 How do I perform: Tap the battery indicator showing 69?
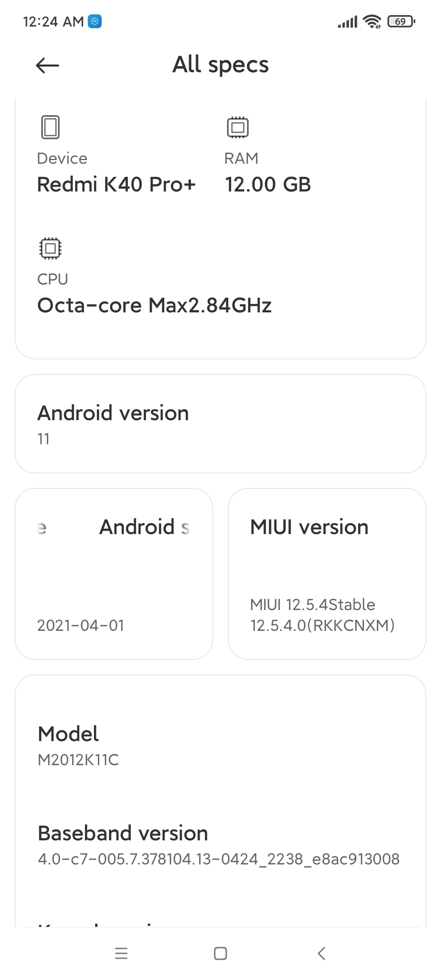(401, 21)
